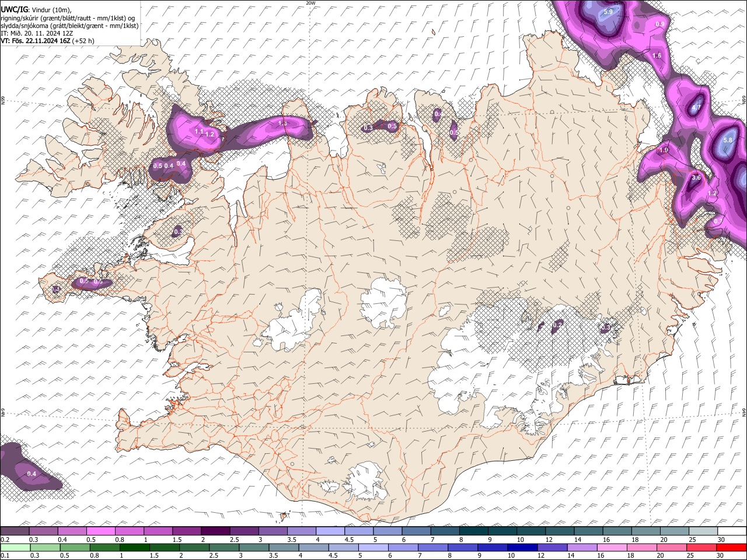The image size is (747, 560).
Task: Click the 5.8 precipitation value on the map
Action: [728, 140]
